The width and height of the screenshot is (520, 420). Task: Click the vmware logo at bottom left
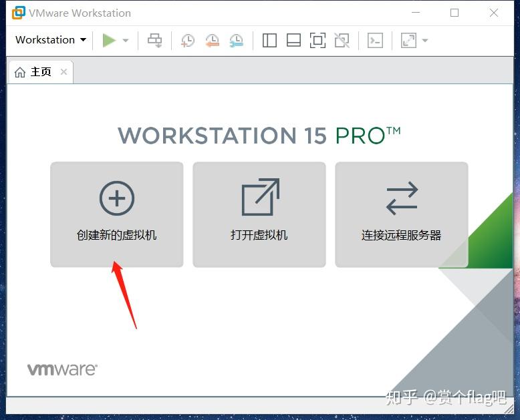[x=62, y=369]
